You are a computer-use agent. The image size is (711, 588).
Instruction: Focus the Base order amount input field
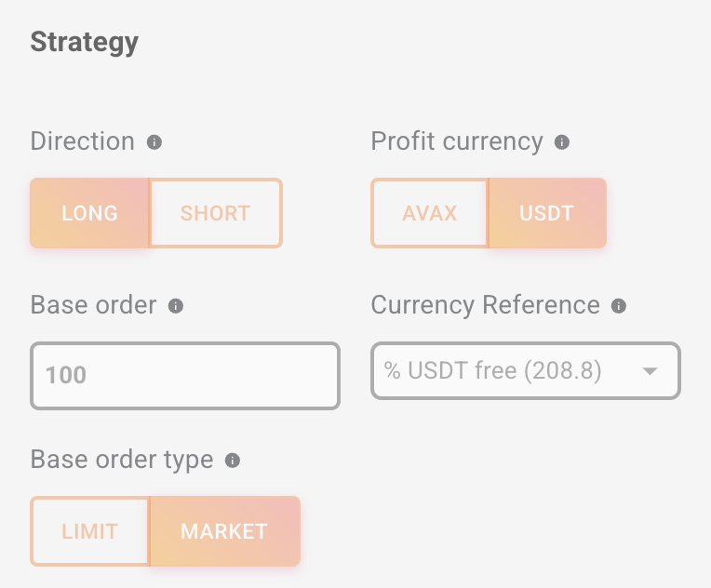[x=185, y=376]
